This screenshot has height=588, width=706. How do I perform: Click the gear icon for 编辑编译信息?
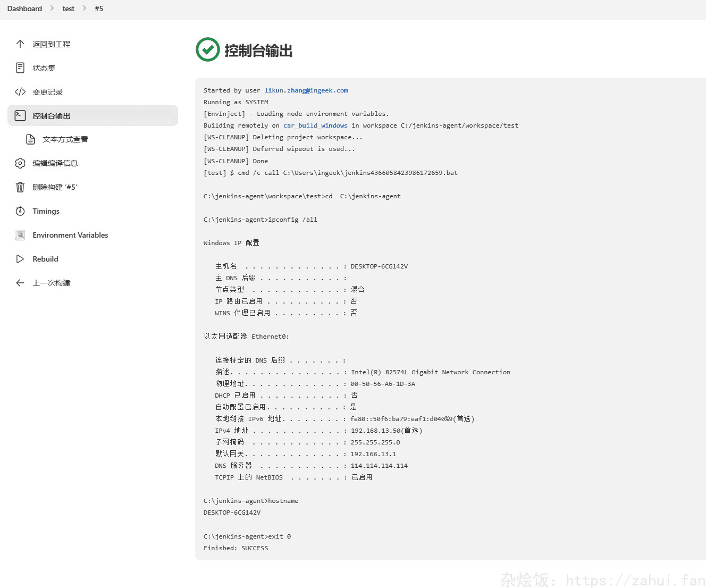20,163
